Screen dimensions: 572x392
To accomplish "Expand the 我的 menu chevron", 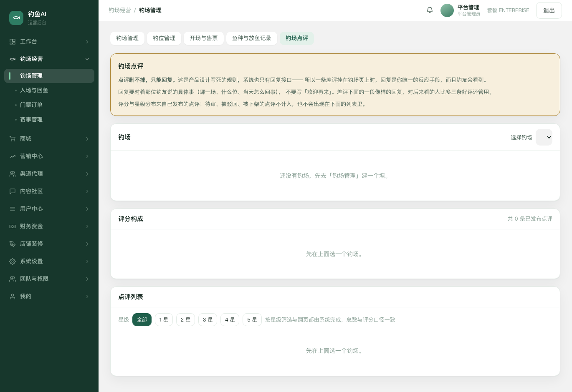I will coord(87,297).
